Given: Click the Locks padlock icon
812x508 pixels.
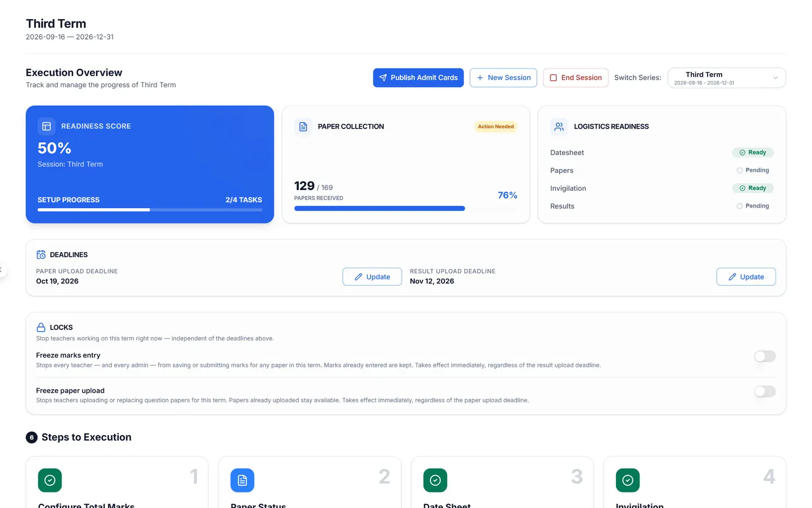Looking at the screenshot, I should (41, 328).
